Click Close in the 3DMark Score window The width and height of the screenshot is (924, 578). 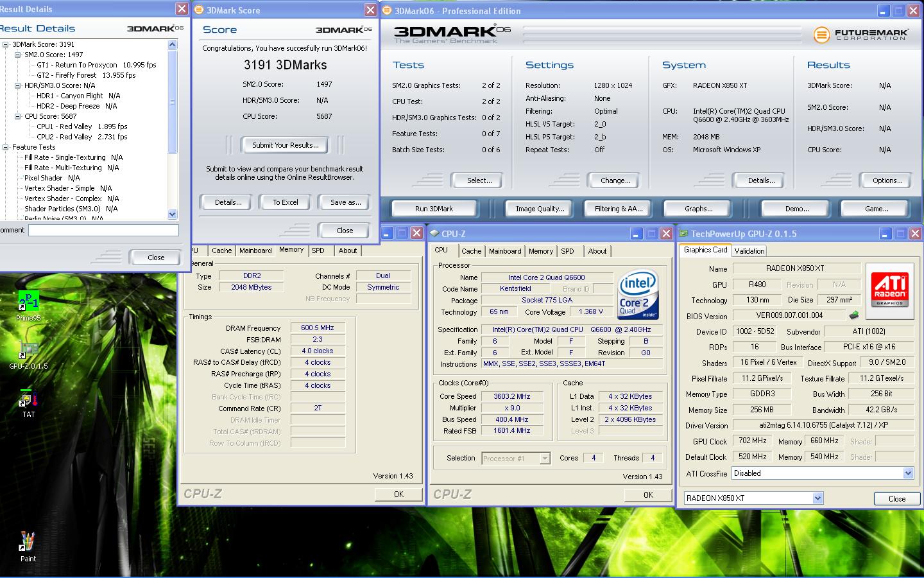click(x=345, y=231)
